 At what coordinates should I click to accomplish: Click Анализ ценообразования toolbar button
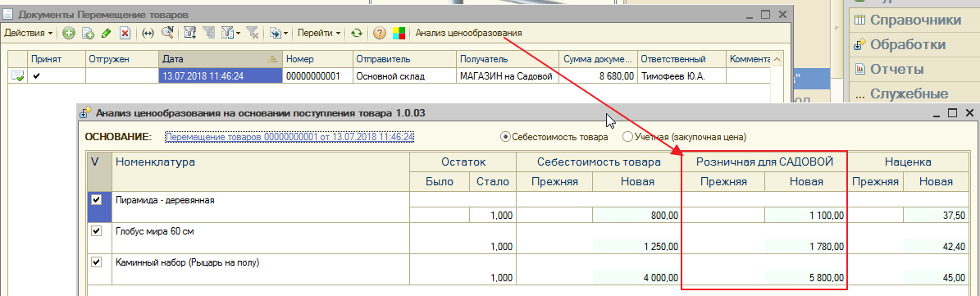pos(468,33)
